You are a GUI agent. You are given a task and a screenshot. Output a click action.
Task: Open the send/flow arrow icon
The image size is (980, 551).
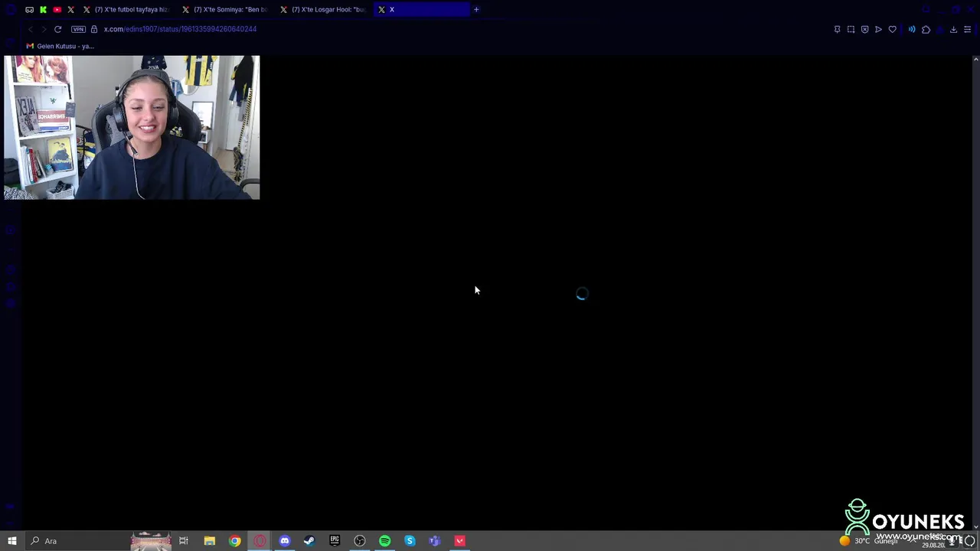pos(878,29)
